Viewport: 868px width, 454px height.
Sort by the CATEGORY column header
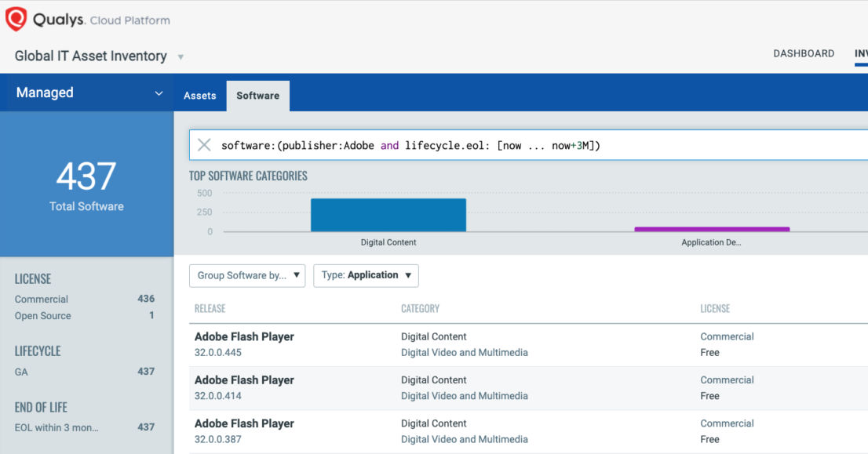420,309
